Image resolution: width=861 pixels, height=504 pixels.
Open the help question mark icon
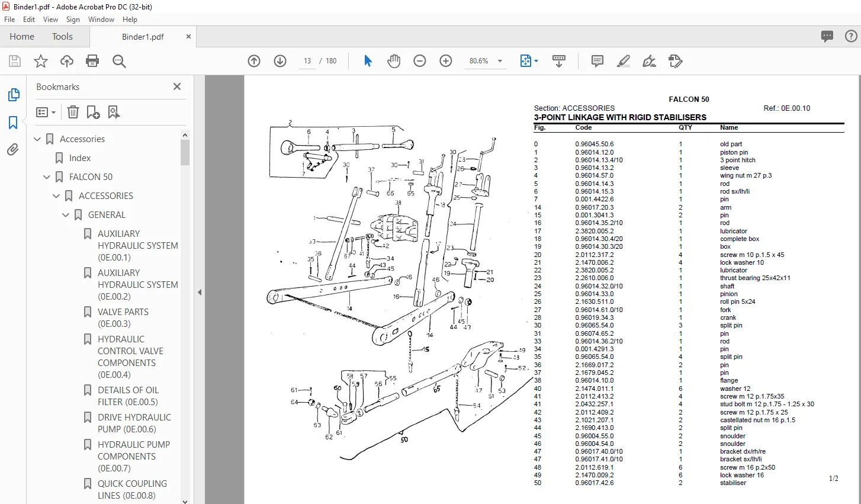pos(851,36)
